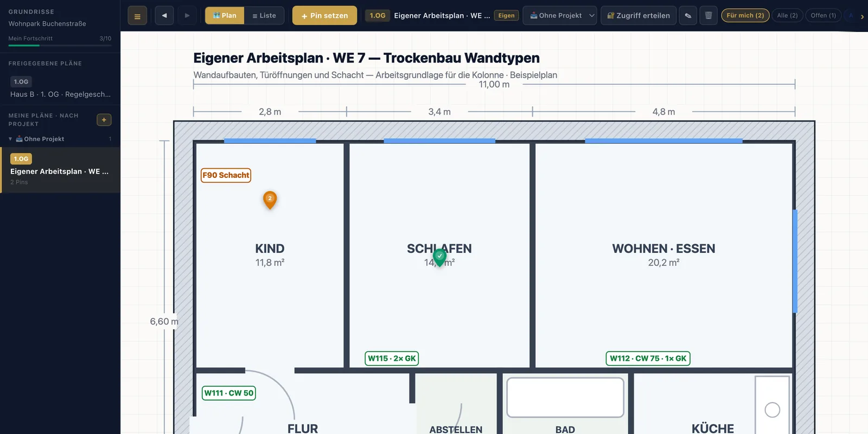
Task: Filter pins by 'Offen (1)'
Action: pyautogui.click(x=824, y=16)
